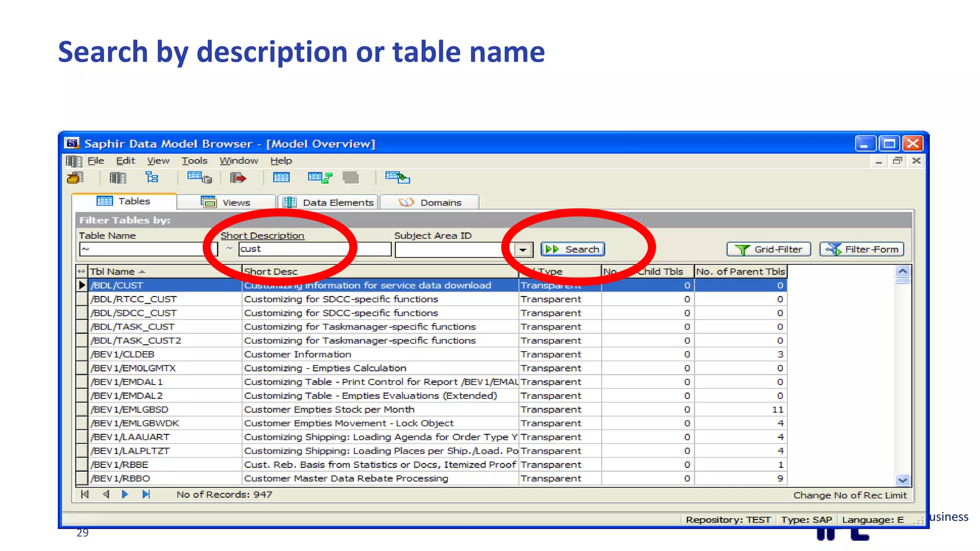Screen dimensions: 980x551
Task: Go to first record navigation arrow
Action: [x=85, y=494]
